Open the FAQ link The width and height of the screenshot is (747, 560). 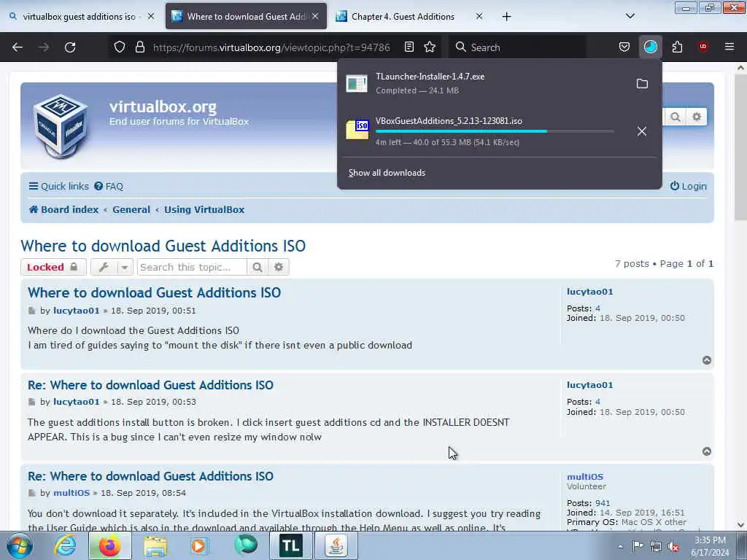pyautogui.click(x=109, y=186)
